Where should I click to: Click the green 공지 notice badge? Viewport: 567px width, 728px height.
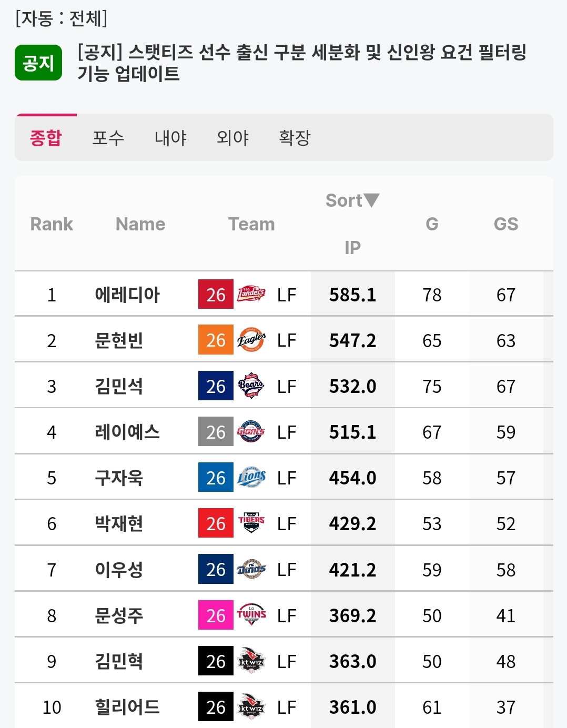(38, 63)
